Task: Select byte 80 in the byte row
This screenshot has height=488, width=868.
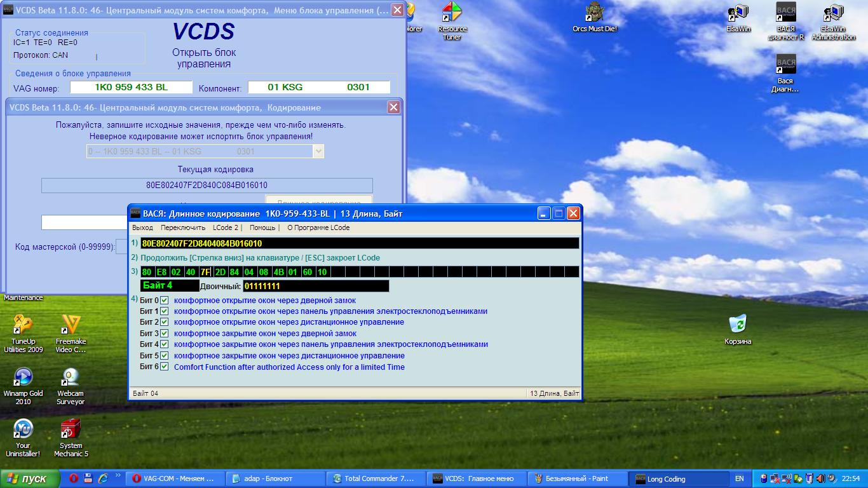Action: point(147,272)
